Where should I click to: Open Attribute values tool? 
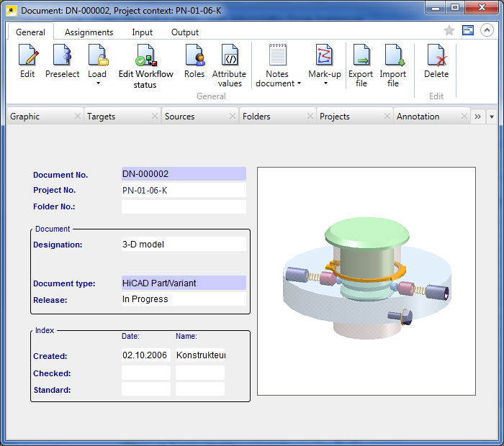(x=229, y=56)
